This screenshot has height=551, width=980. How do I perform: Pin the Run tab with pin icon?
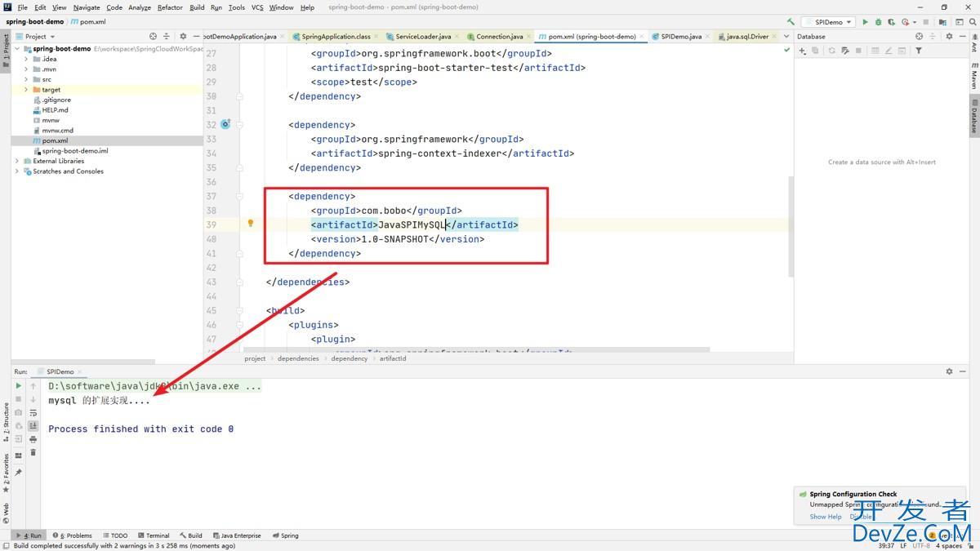[19, 472]
